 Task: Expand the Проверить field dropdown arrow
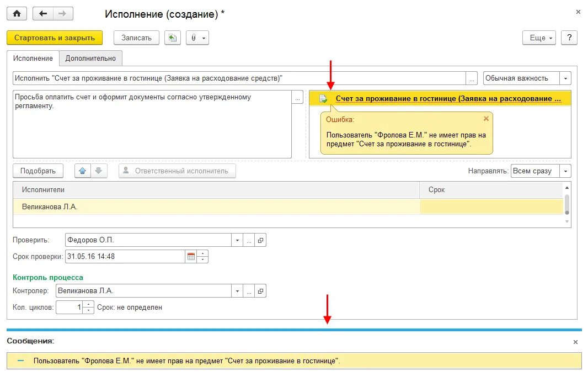237,240
